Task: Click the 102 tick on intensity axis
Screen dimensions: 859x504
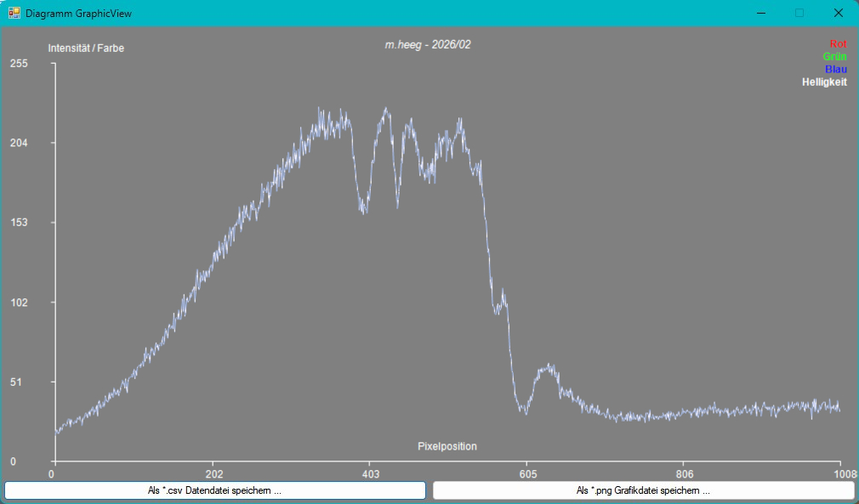Action: [x=20, y=302]
